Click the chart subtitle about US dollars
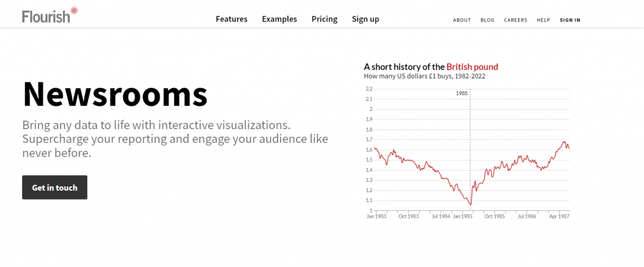644x267 pixels. (425, 76)
